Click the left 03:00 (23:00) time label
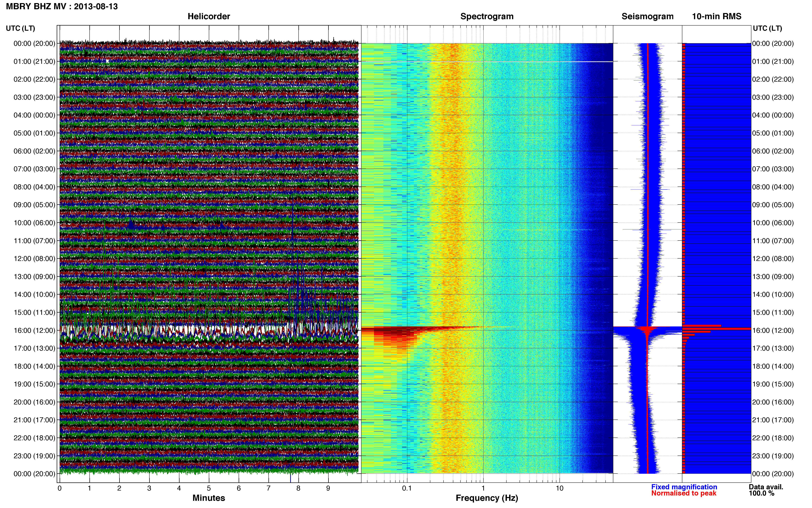The height and width of the screenshot is (508, 812). click(x=34, y=97)
